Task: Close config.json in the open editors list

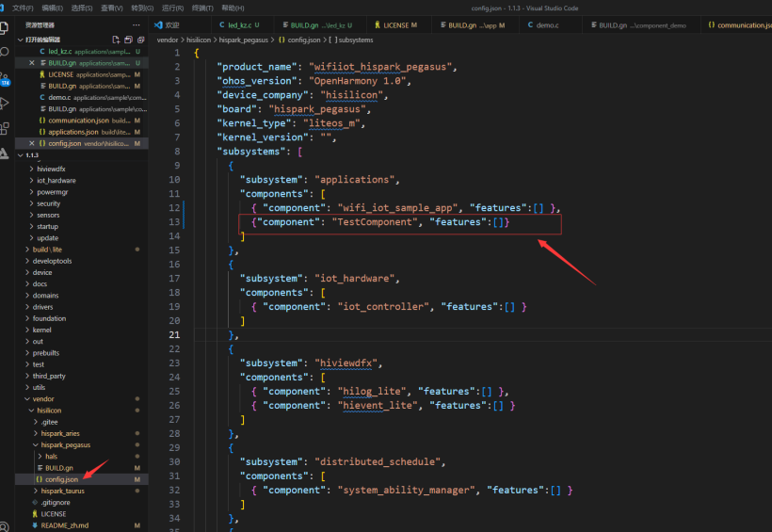Action: point(31,143)
